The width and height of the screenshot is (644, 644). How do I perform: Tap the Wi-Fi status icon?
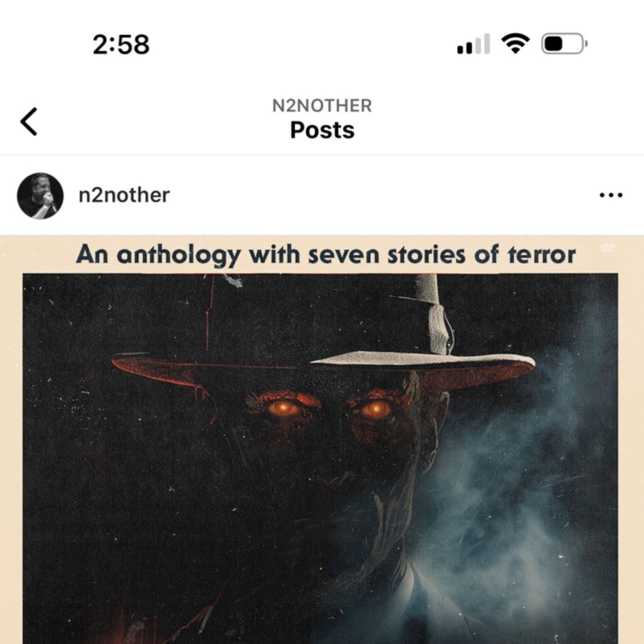click(x=515, y=44)
